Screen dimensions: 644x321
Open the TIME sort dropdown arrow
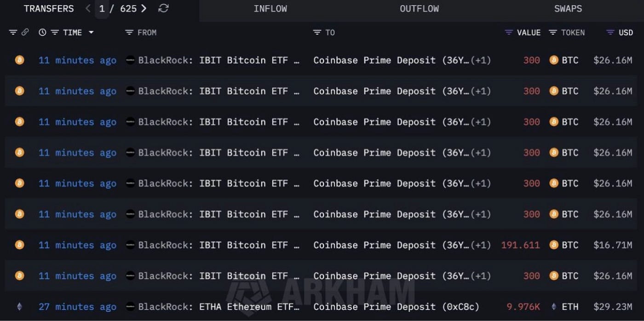[91, 32]
